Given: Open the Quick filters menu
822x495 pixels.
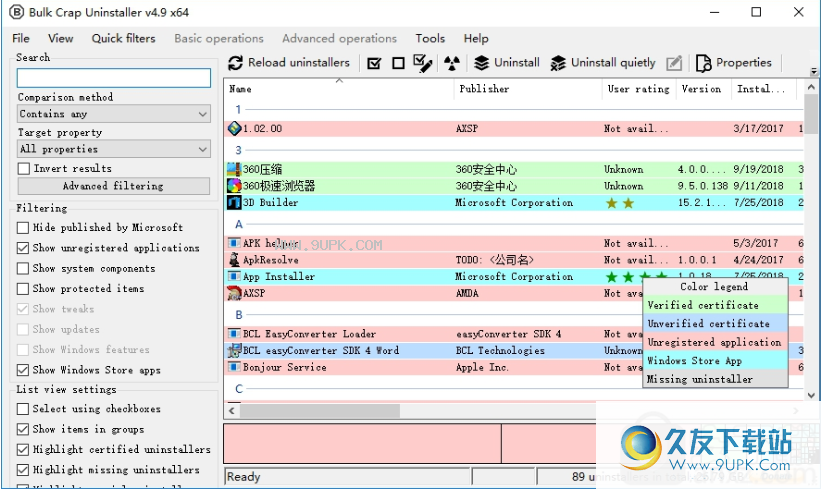Looking at the screenshot, I should (123, 38).
